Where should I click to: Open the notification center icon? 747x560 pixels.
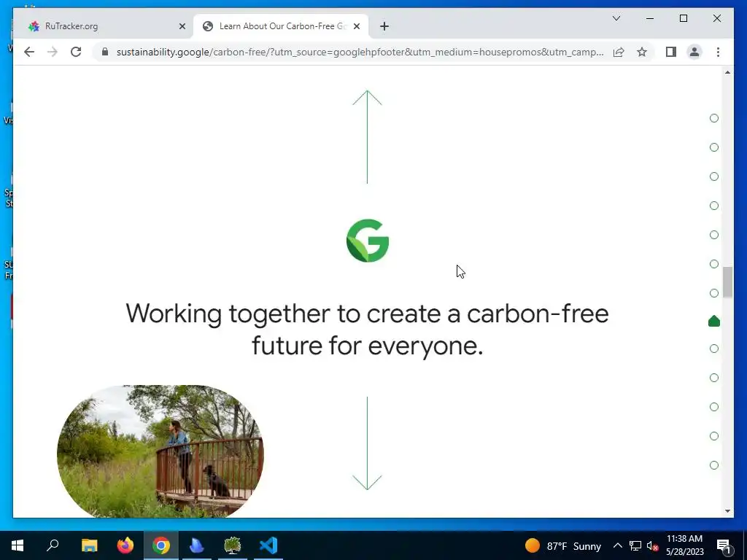(724, 545)
